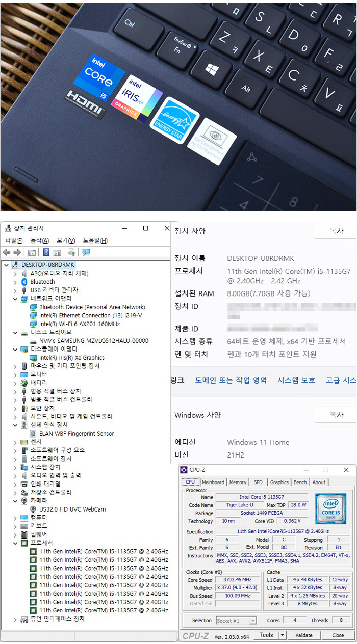Click the 인쇄 대기열 printer icon
Screen dimensions: 357x644
pos(24,484)
